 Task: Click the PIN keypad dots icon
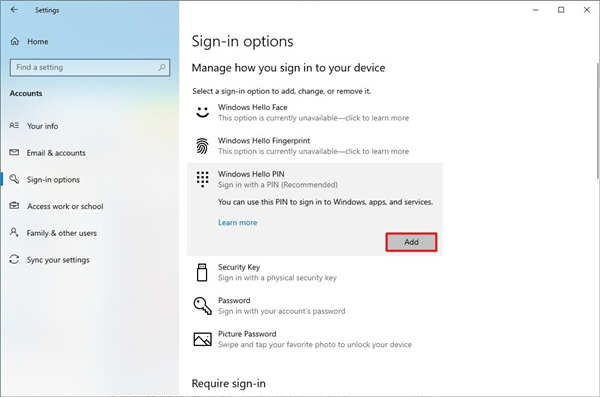202,179
